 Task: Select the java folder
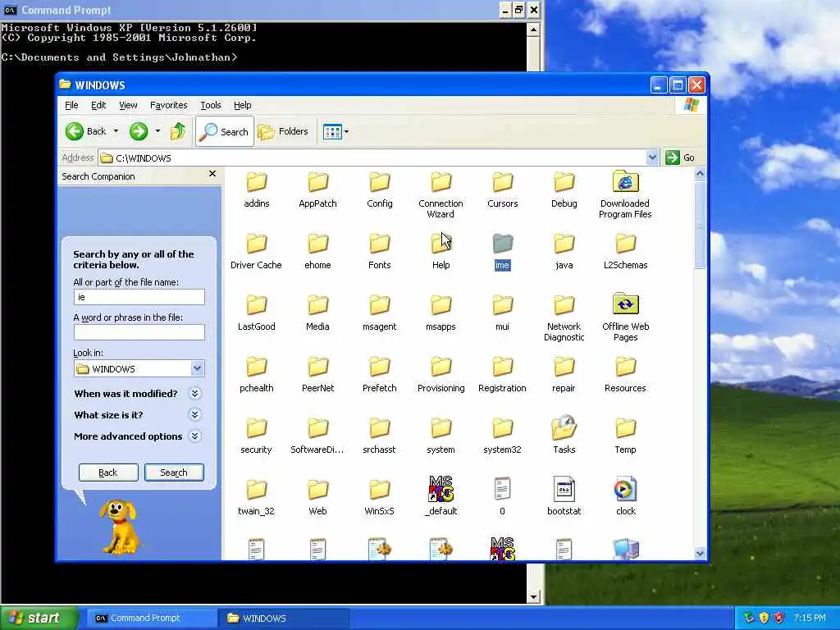coord(564,252)
